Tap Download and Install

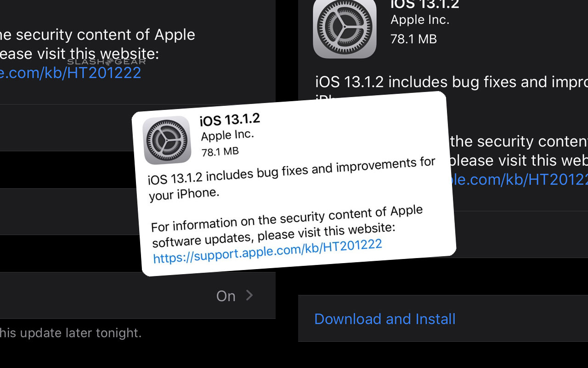click(x=385, y=319)
